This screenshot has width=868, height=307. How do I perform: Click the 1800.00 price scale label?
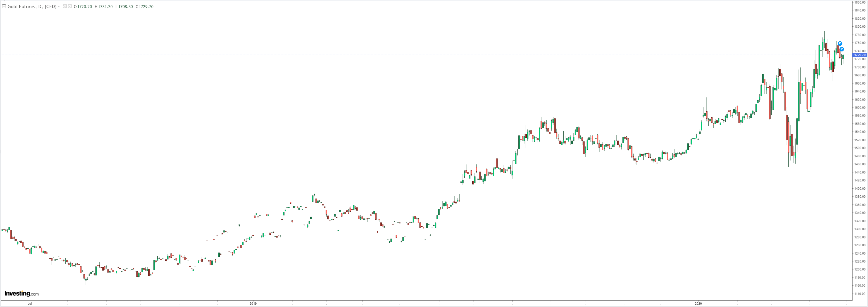click(859, 27)
